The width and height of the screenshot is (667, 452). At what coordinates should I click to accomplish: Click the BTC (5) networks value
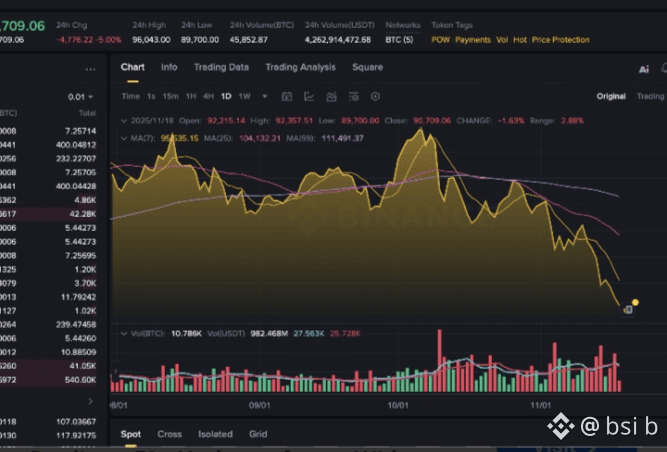click(x=399, y=40)
